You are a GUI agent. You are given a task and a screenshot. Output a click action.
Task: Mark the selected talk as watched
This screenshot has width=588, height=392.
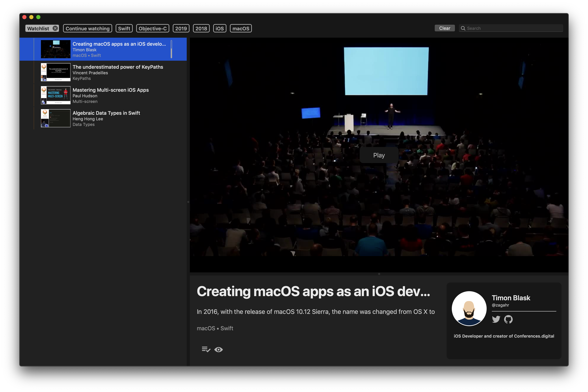219,349
